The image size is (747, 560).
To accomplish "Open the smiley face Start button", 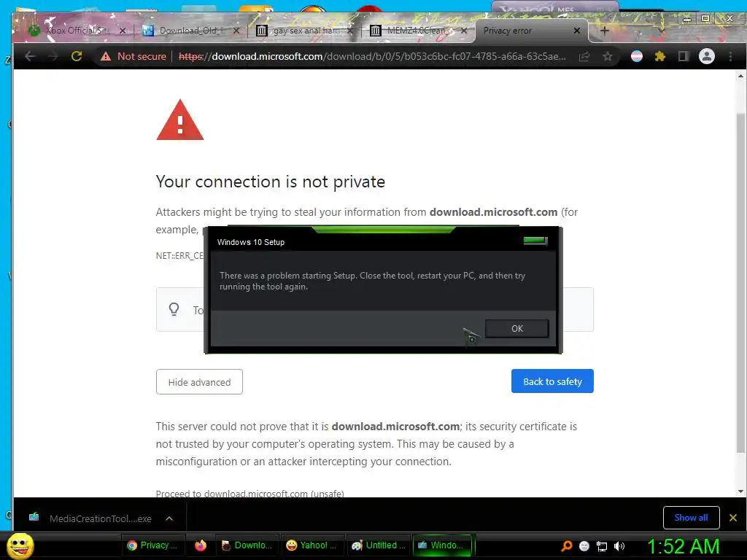I will 20,545.
